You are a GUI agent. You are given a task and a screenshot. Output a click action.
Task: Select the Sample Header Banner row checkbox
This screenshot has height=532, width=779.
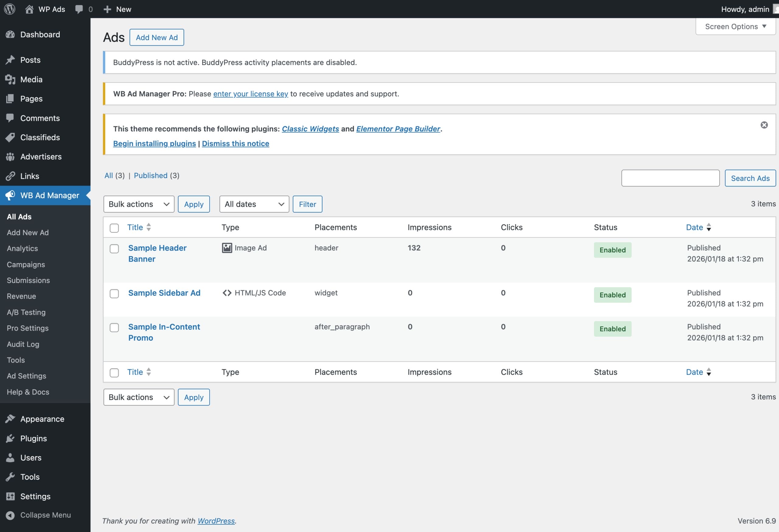pos(114,249)
